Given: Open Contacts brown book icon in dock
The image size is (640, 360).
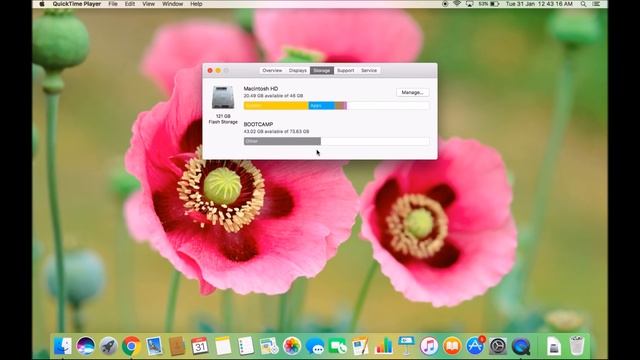Looking at the screenshot, I should pyautogui.click(x=177, y=346).
